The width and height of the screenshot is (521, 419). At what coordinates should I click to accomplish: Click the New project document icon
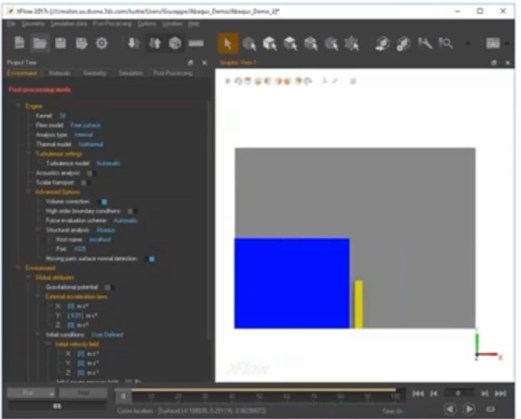pyautogui.click(x=20, y=43)
